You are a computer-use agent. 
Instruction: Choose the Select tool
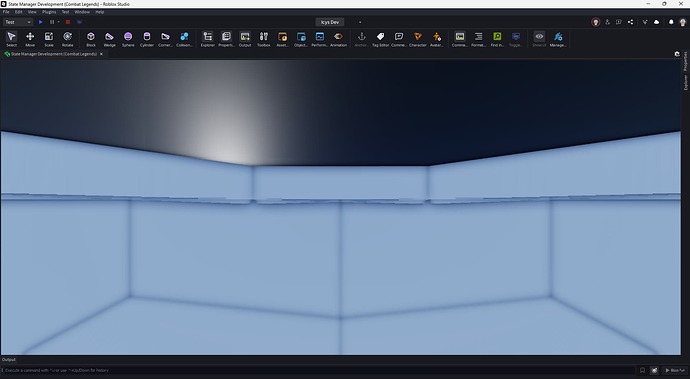(11, 39)
